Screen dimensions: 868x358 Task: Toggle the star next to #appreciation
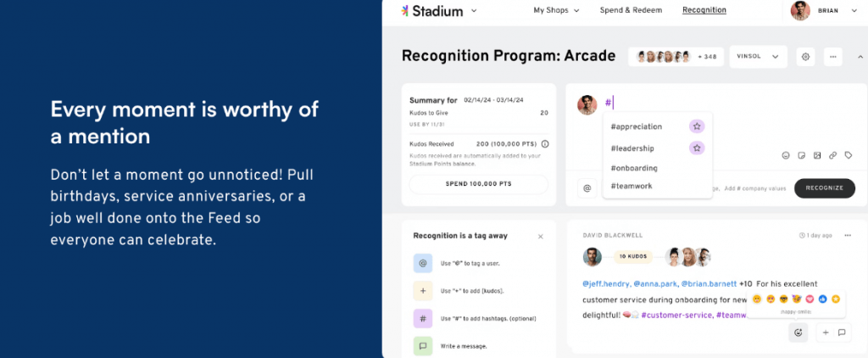(697, 126)
